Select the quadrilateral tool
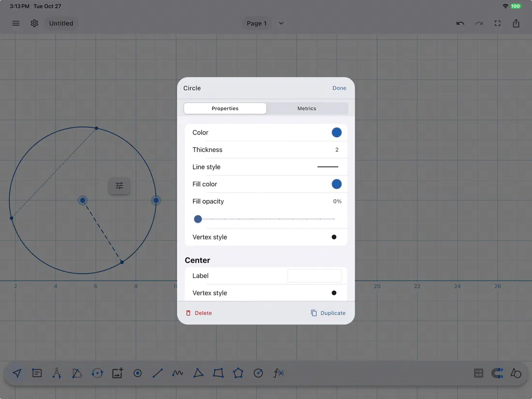 [218, 373]
